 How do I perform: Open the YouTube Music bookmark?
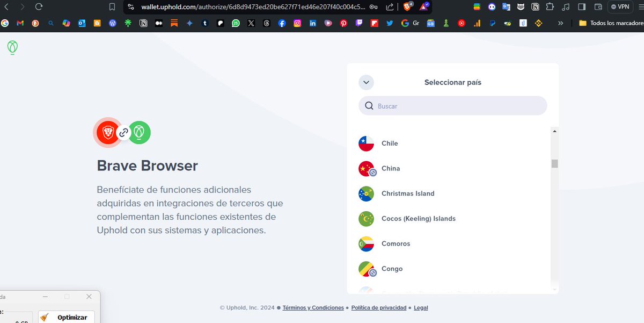coord(462,24)
